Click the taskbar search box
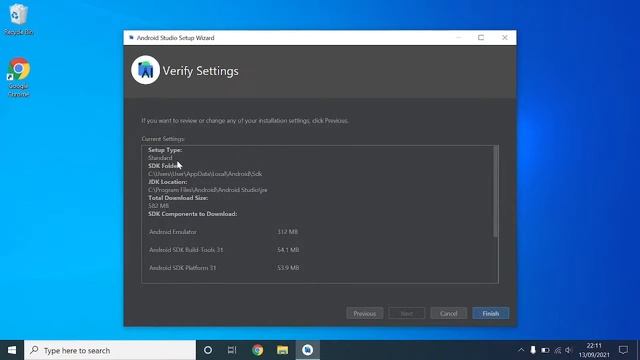 click(x=110, y=350)
